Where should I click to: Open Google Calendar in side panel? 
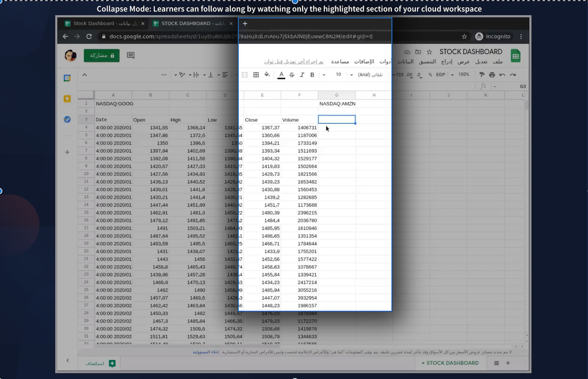[67, 78]
